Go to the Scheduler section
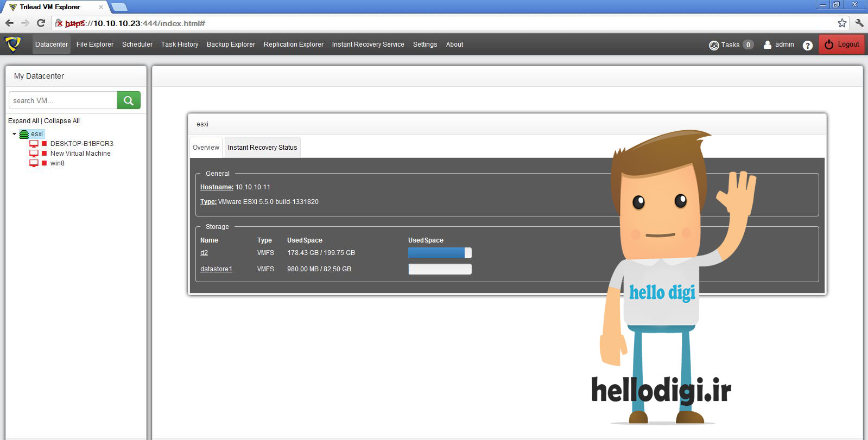 (x=137, y=44)
